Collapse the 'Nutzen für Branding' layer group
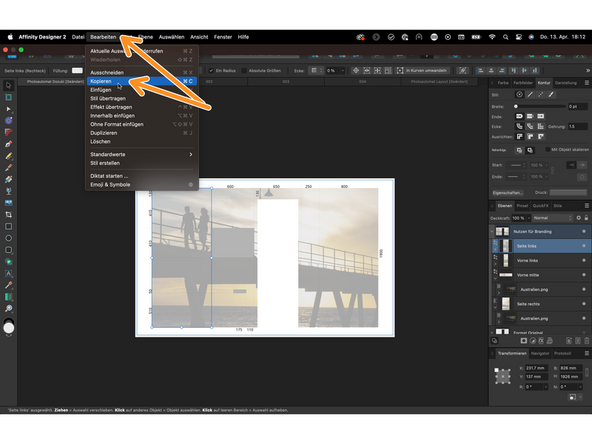The width and height of the screenshot is (592, 444). (x=492, y=231)
